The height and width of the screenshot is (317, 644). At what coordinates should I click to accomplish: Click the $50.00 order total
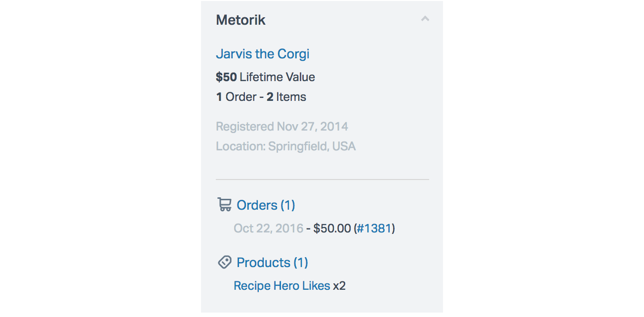pos(331,228)
